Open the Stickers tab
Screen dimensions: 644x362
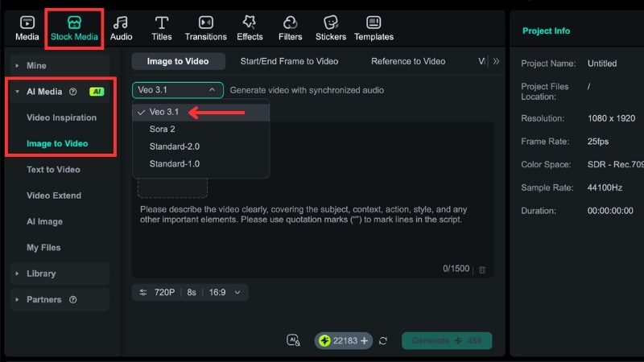331,29
